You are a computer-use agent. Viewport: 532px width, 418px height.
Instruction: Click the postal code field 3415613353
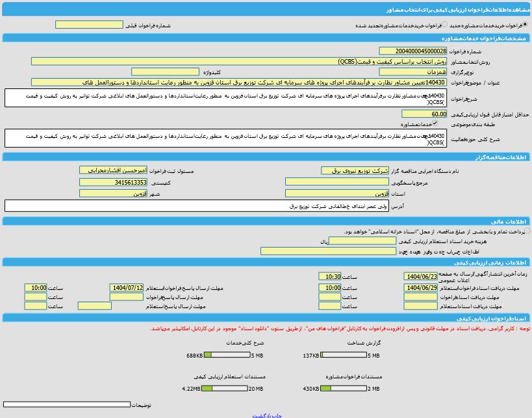click(x=113, y=183)
